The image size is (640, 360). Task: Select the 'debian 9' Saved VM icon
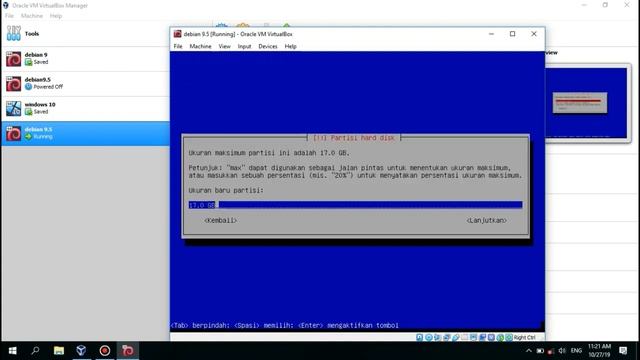(x=13, y=59)
